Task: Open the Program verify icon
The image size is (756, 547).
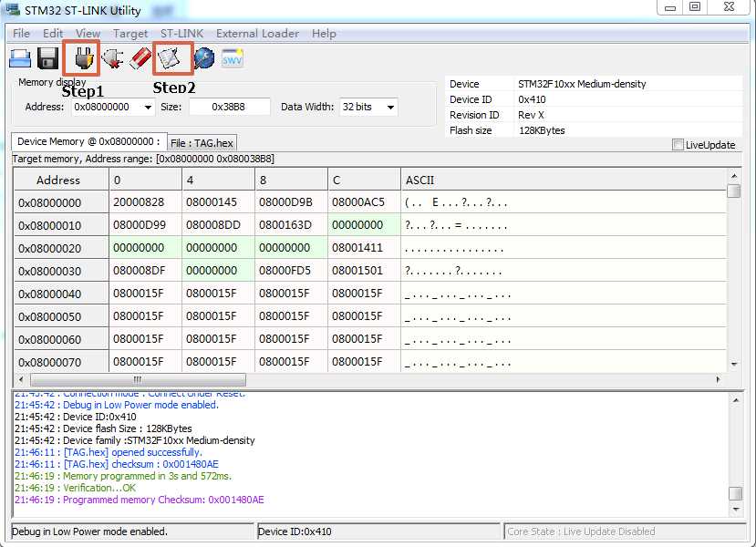Action: pyautogui.click(x=169, y=58)
